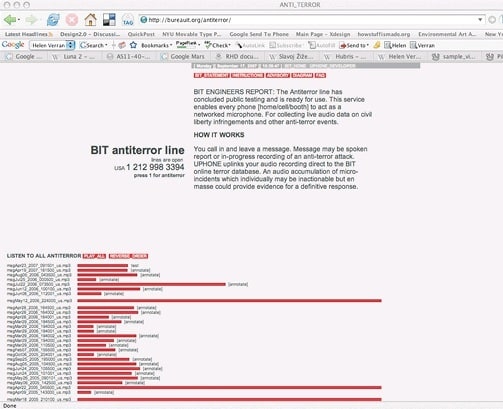This screenshot has width=503, height=409.
Task: Click the star bookmark icon in Google toolbar
Action: tap(133, 45)
